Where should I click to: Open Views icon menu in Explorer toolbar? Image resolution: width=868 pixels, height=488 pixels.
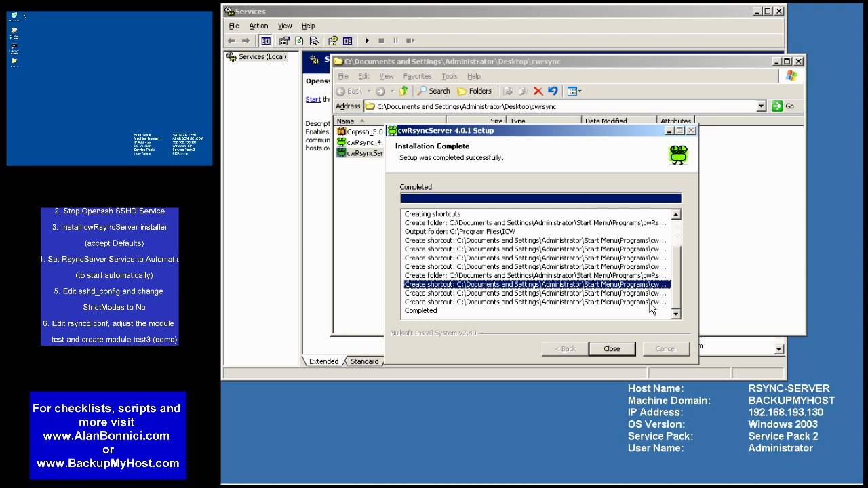click(574, 91)
